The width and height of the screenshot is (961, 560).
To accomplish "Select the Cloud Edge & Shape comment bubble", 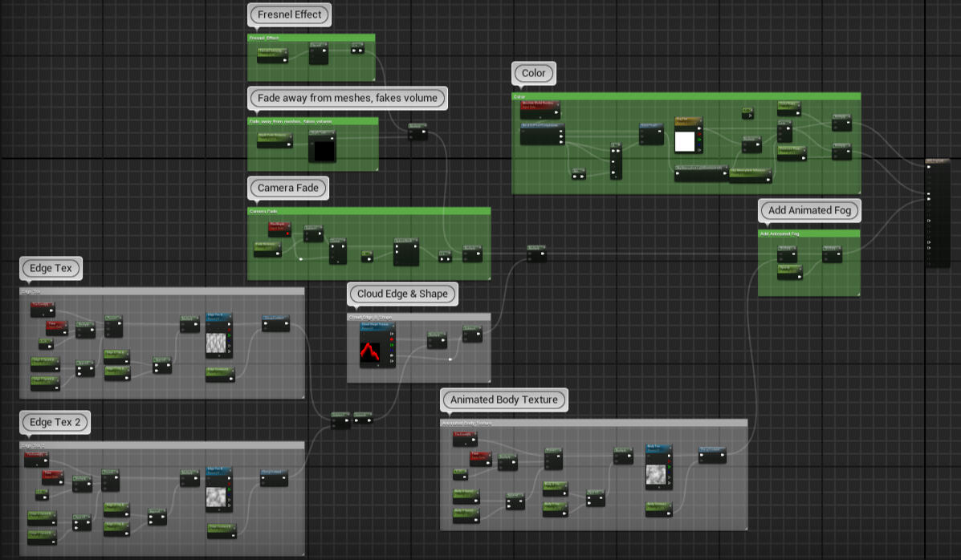I will [402, 294].
